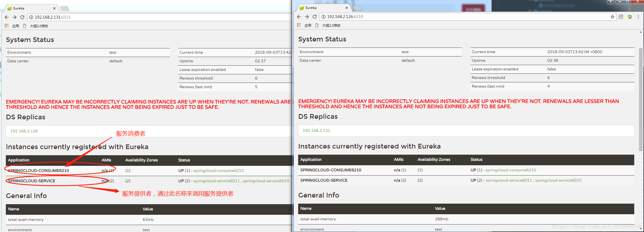Click site info icon in right address bar
The image size is (644, 232).
pyautogui.click(x=324, y=17)
